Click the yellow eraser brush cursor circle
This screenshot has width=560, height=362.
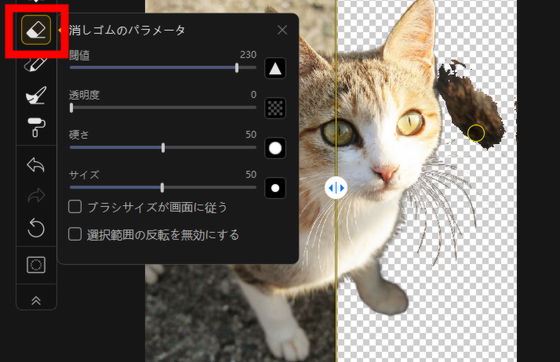[476, 133]
